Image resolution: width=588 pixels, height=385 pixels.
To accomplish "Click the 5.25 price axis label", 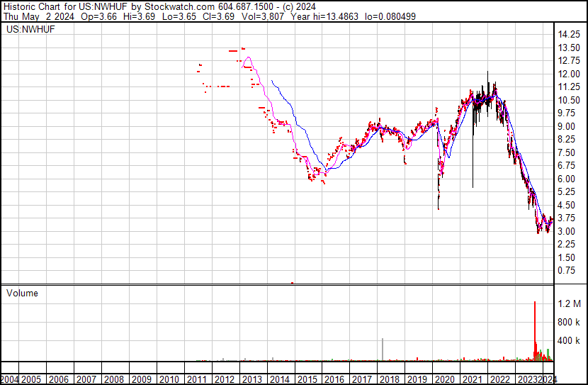I will point(566,192).
